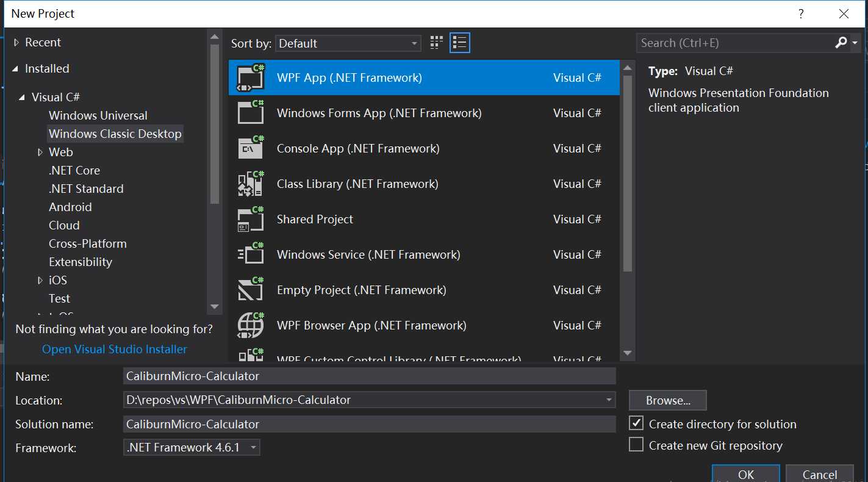Image resolution: width=868 pixels, height=482 pixels.
Task: Select "Windows Service (.NET Framework)" row
Action: coord(424,254)
